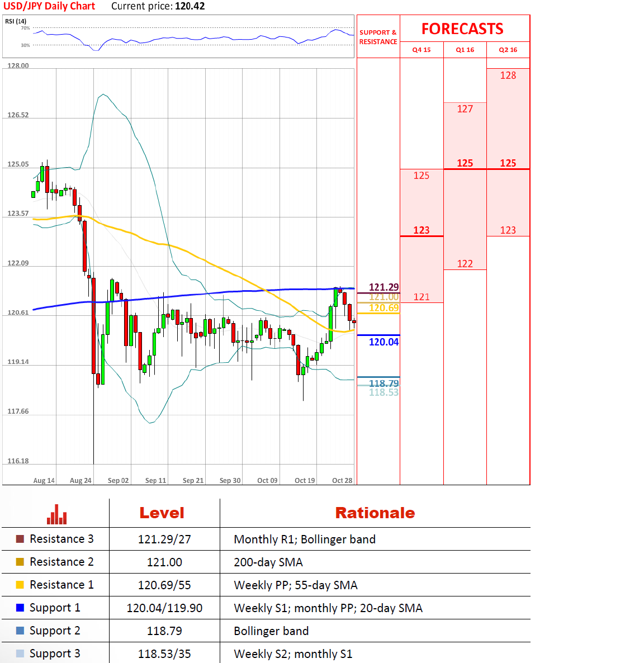
Task: Click the 121.29 resistance level marker
Action: tap(383, 287)
